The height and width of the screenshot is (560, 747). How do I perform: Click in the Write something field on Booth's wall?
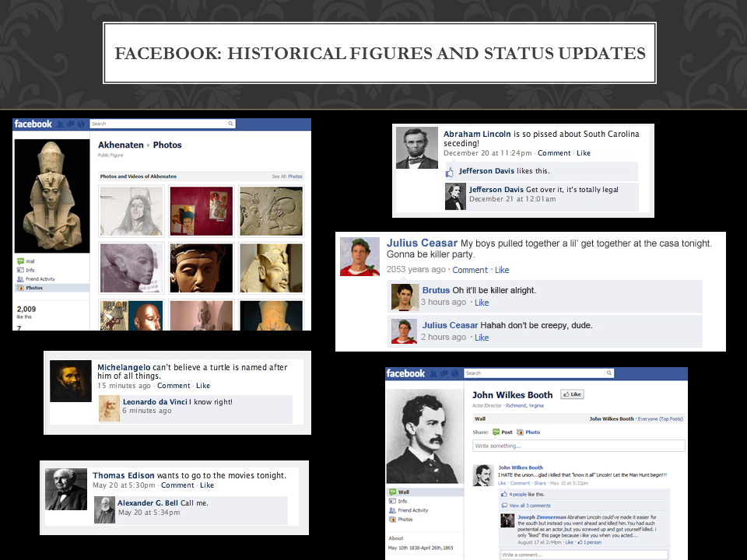coord(579,446)
